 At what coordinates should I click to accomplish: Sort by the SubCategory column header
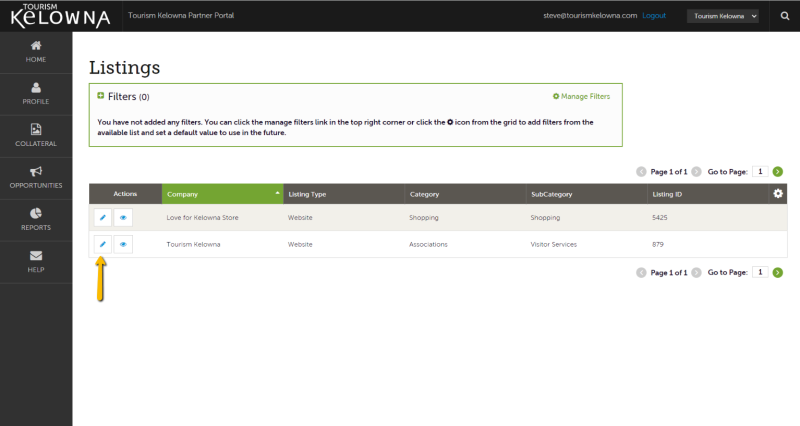[587, 194]
